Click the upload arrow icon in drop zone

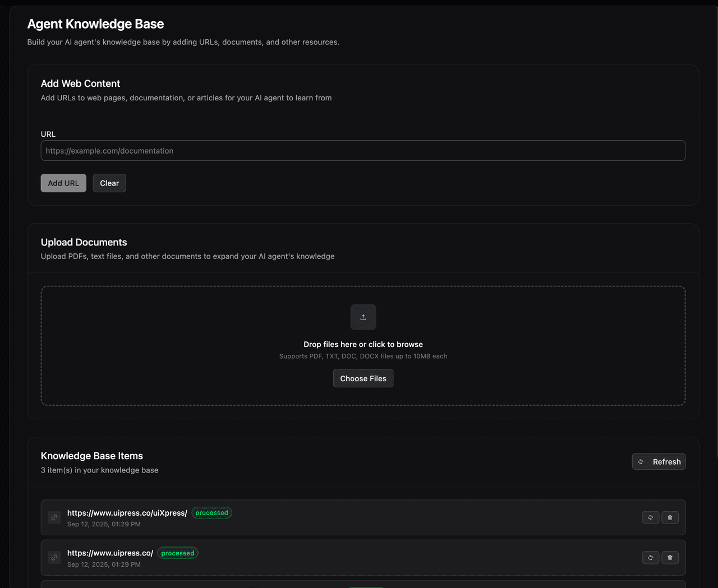coord(363,317)
